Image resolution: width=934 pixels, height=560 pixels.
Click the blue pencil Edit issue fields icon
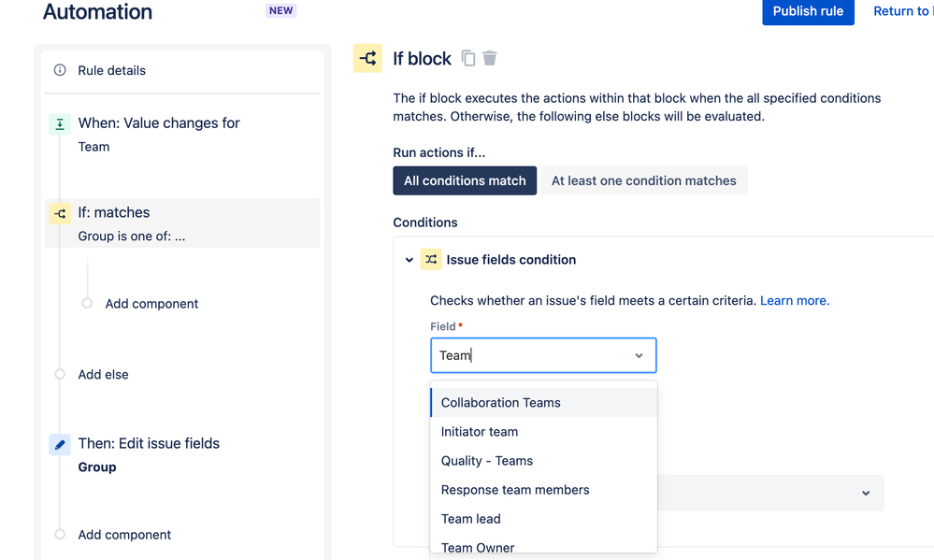[x=60, y=444]
